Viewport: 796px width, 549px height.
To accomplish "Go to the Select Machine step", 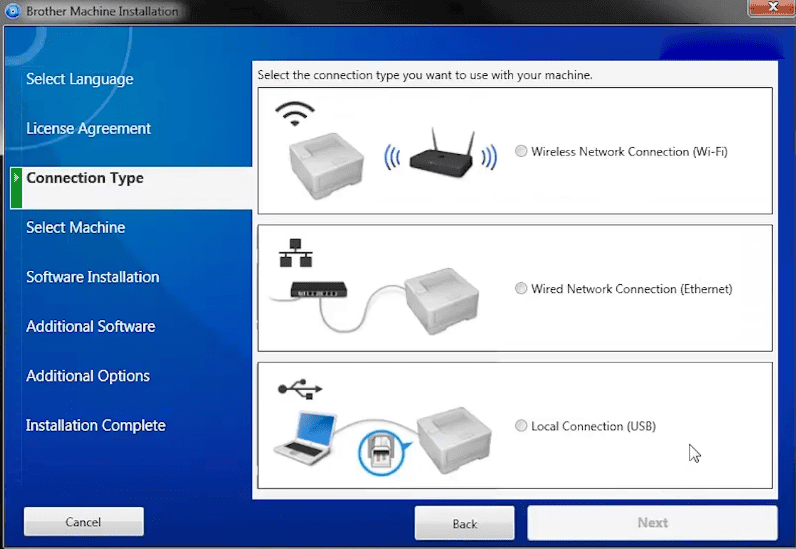I will click(76, 227).
